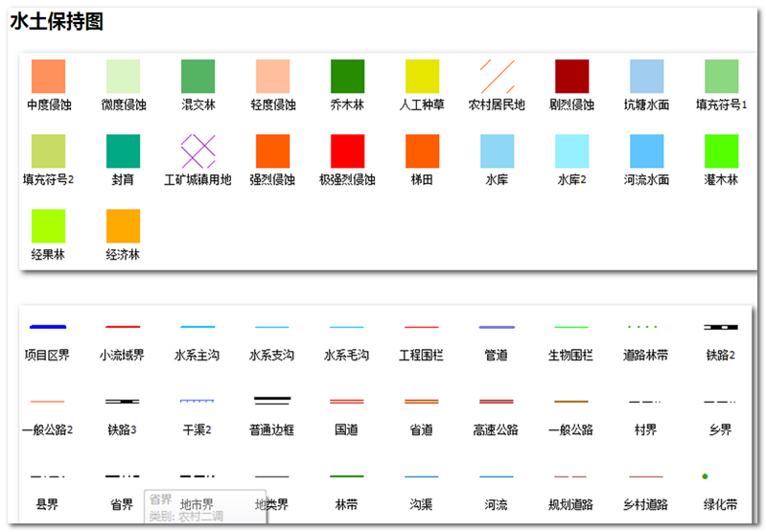Select the 高速公路 line symbol
The image size is (766, 532).
497,402
